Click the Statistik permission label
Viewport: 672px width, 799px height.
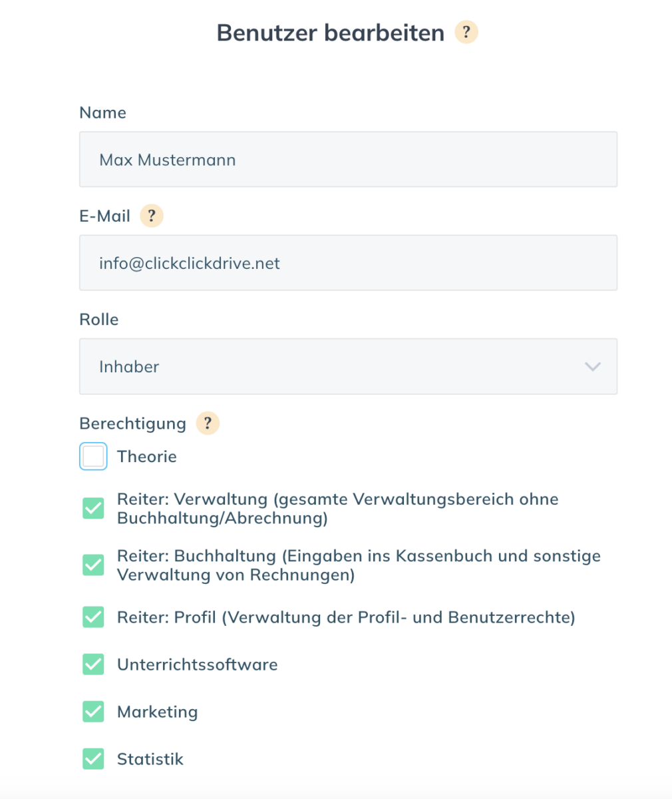[150, 759]
